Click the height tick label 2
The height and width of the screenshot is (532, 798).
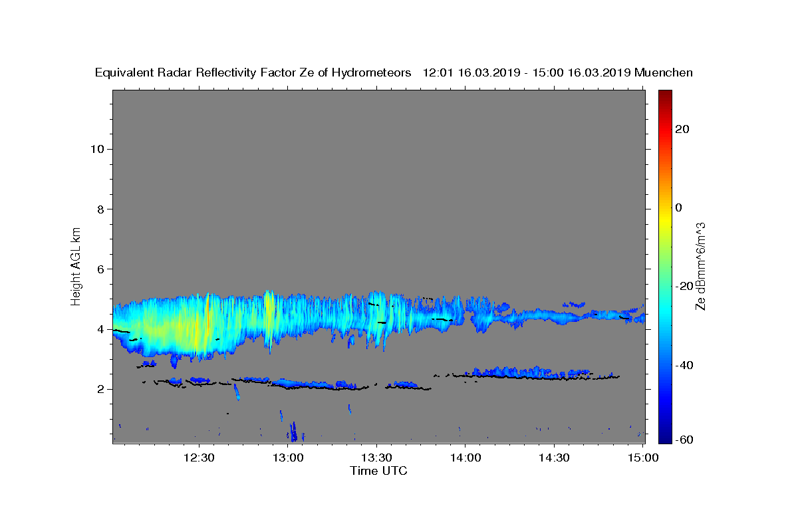(x=100, y=389)
